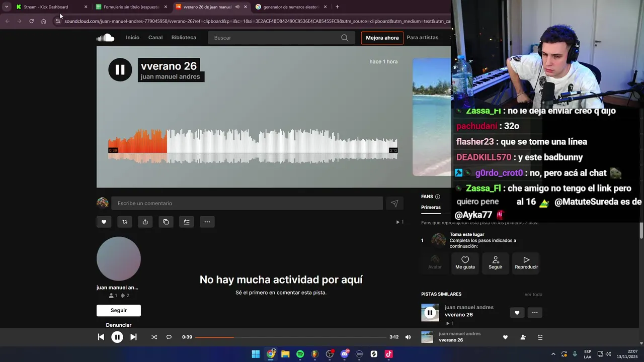Pause the similar track vverano 26 thumbnail
Screen dimensions: 644x362
coord(430,313)
